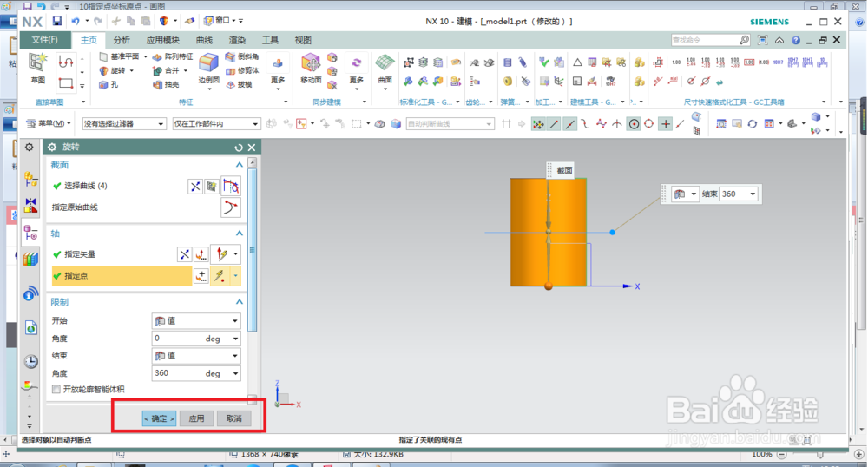Switch to the 分析 ribbon tab
This screenshot has height=467, width=868.
point(122,40)
